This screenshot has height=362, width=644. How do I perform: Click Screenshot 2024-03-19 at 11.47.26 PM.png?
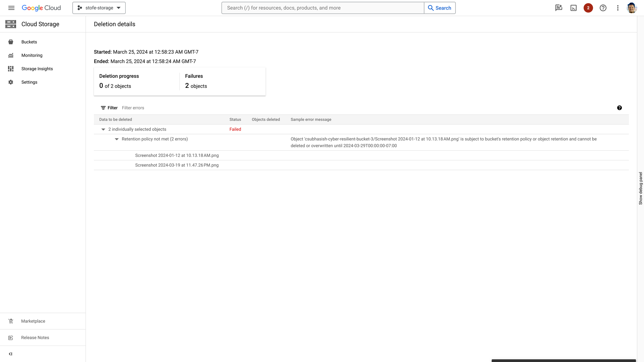(x=177, y=165)
